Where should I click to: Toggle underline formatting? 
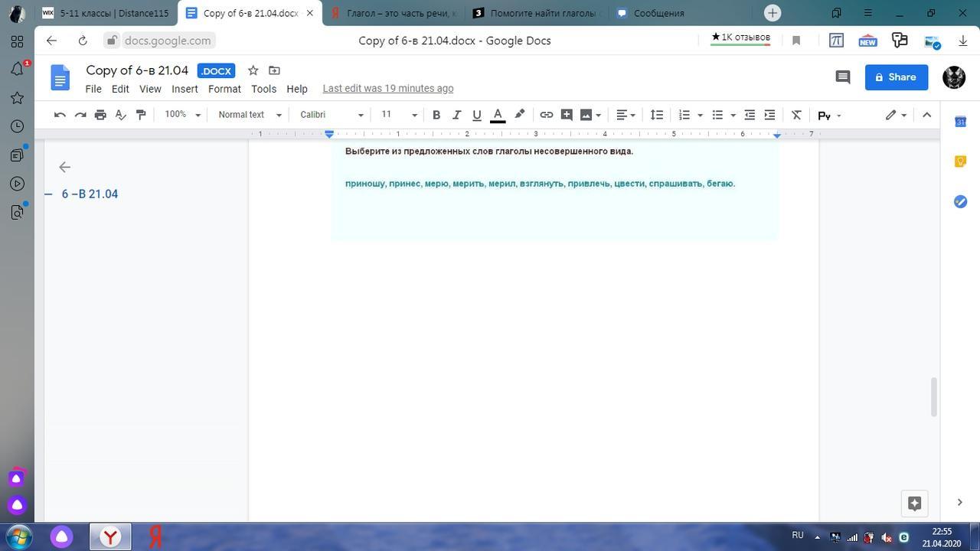(476, 115)
